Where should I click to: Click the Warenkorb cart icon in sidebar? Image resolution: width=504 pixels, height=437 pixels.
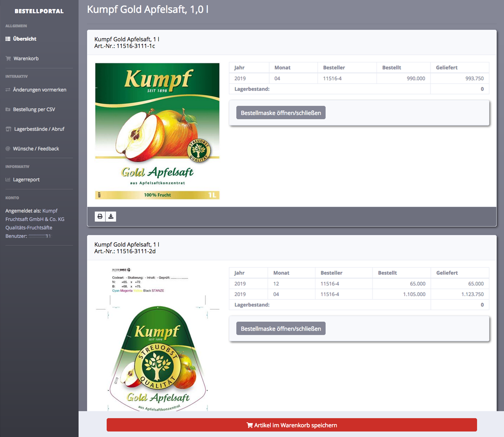click(8, 58)
